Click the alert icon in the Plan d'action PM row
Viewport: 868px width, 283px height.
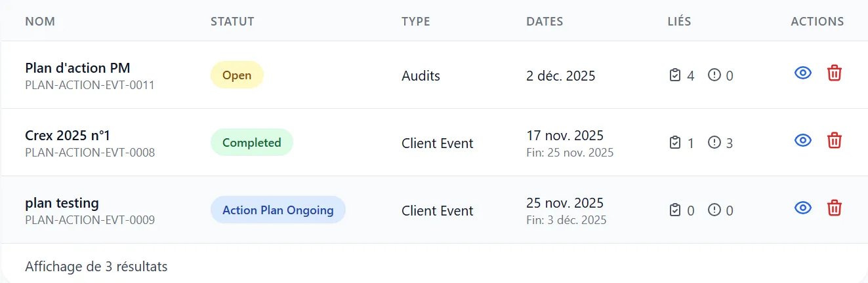pyautogui.click(x=714, y=75)
